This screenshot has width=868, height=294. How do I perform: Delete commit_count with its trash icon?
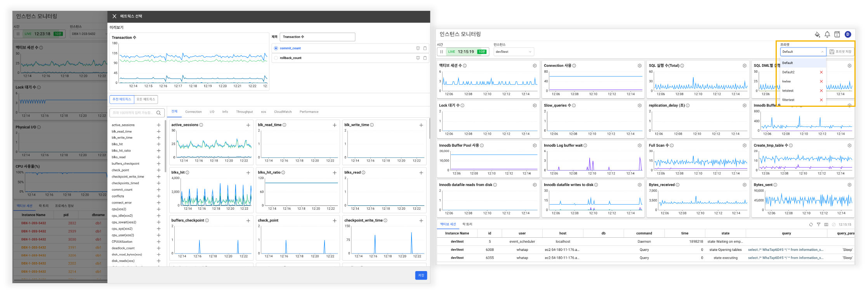point(425,48)
